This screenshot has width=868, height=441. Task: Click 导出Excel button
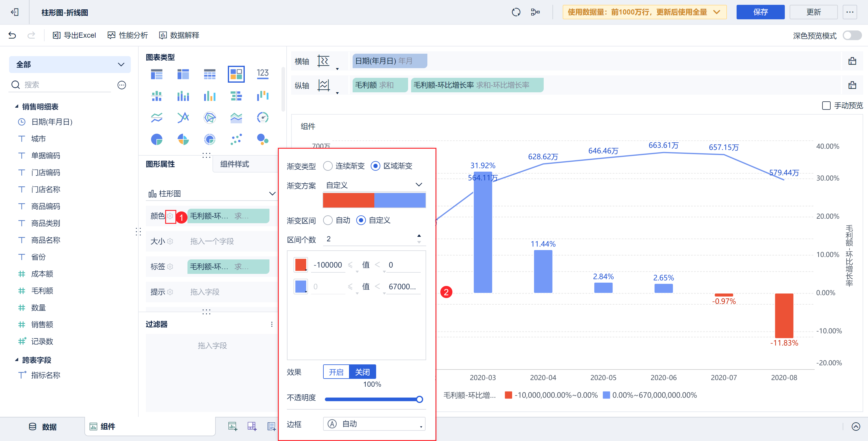pyautogui.click(x=74, y=35)
